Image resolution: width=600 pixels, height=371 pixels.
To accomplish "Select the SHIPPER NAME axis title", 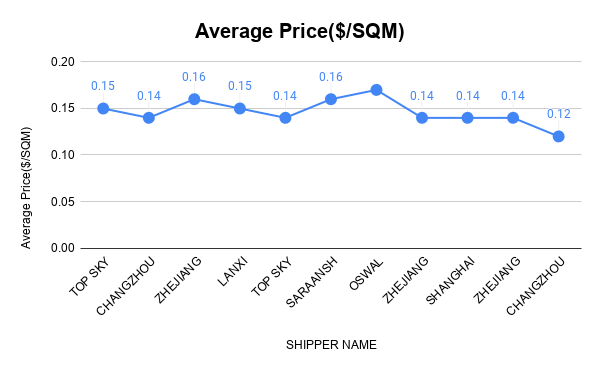I will tap(331, 345).
